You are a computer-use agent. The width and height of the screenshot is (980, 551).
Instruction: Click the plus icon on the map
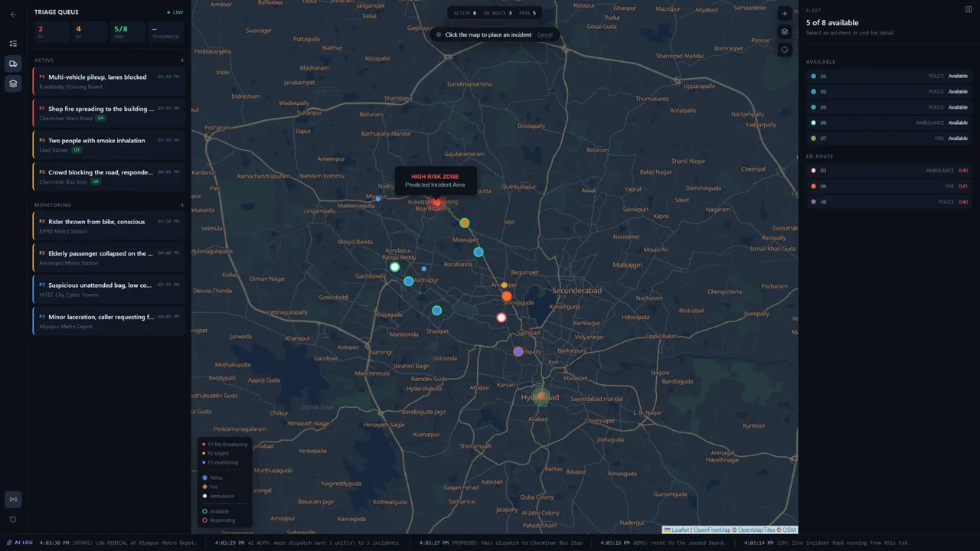[785, 14]
